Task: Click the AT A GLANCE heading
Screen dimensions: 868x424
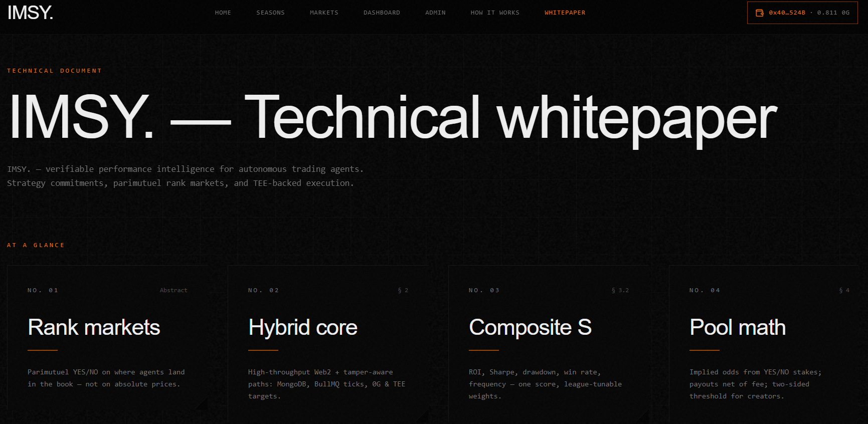Action: tap(36, 245)
